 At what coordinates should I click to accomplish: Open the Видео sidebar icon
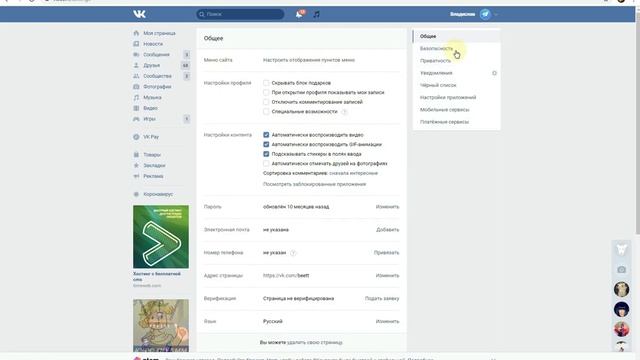(136, 108)
